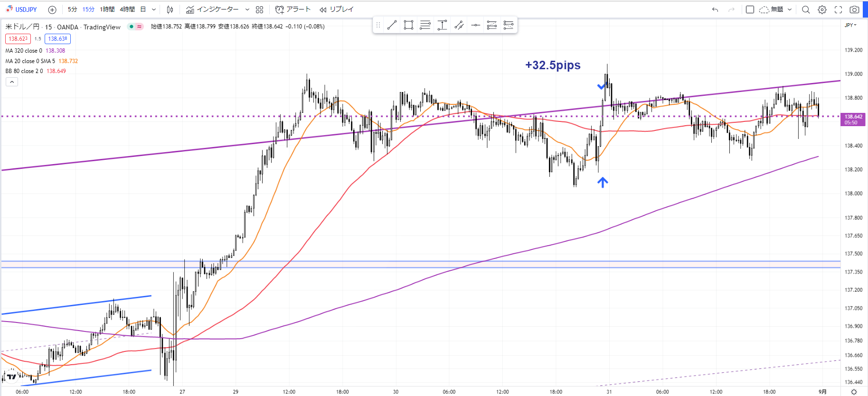Take a chart snapshot with camera icon
Screen dimensions: 868x396
point(854,9)
